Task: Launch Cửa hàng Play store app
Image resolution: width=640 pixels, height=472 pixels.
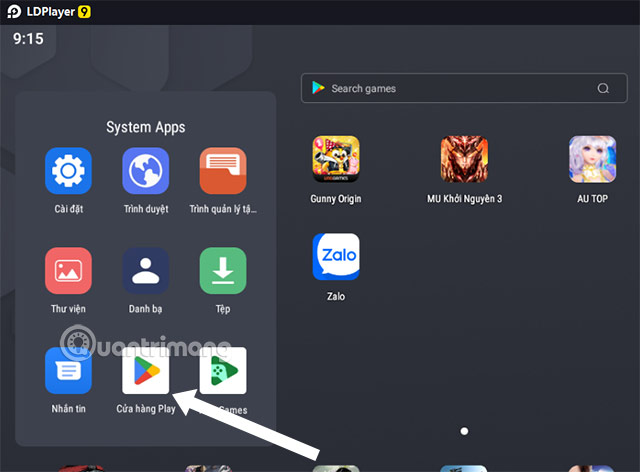Action: pyautogui.click(x=146, y=371)
